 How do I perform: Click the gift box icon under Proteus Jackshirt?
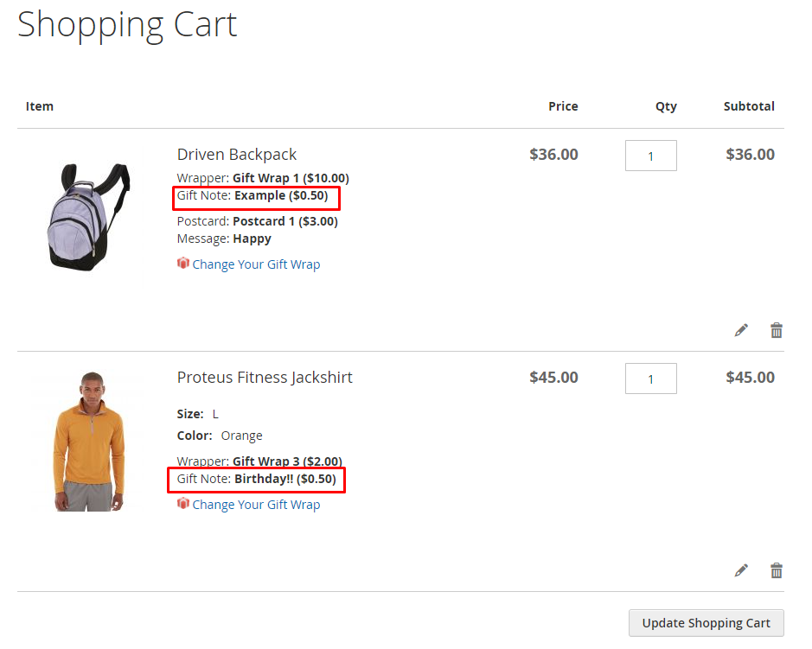point(183,504)
